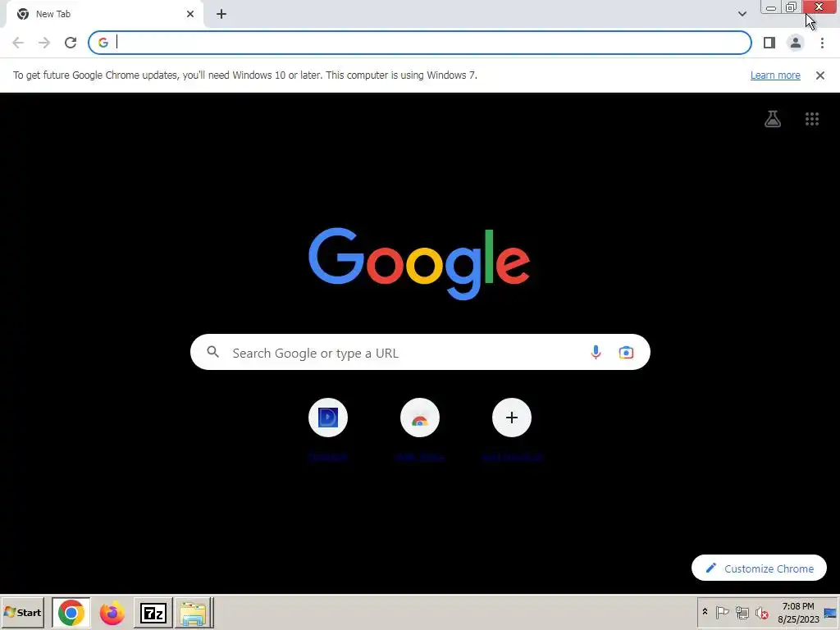
Task: Open the profile avatar menu
Action: pos(796,43)
